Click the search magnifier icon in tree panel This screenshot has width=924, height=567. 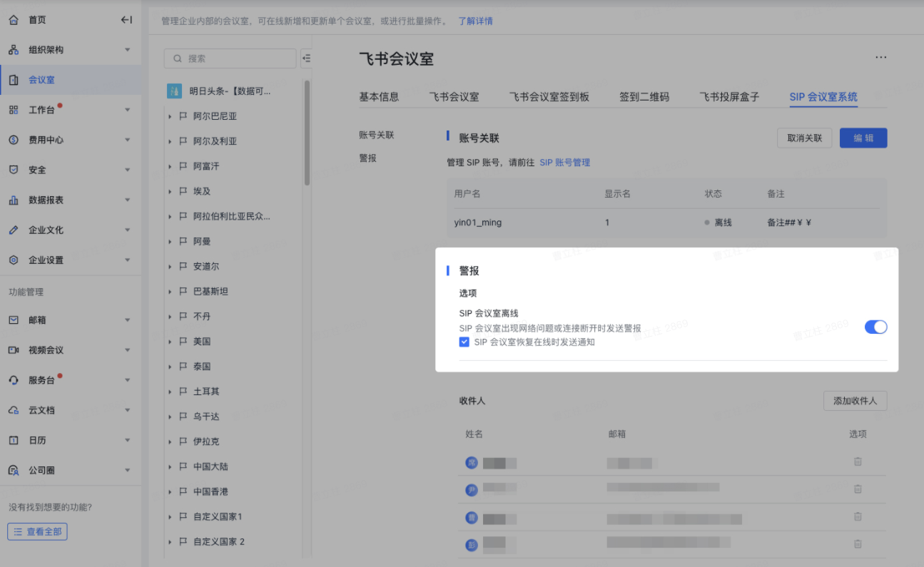coord(177,58)
